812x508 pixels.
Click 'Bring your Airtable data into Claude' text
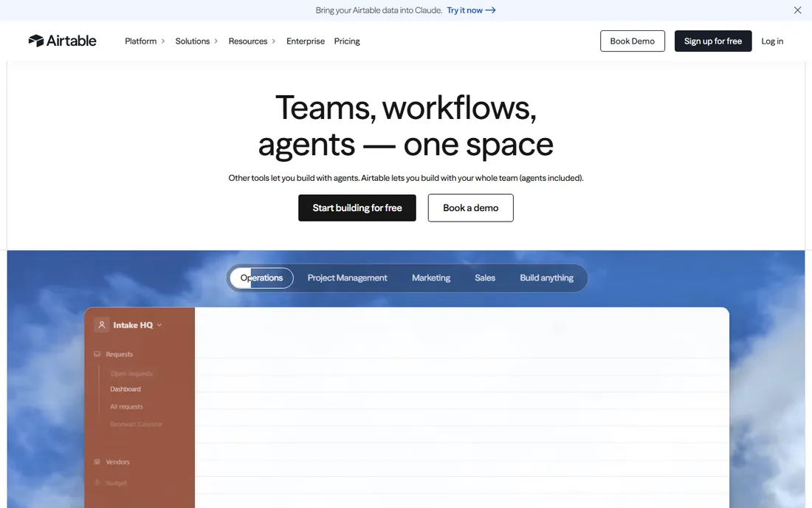click(x=379, y=10)
